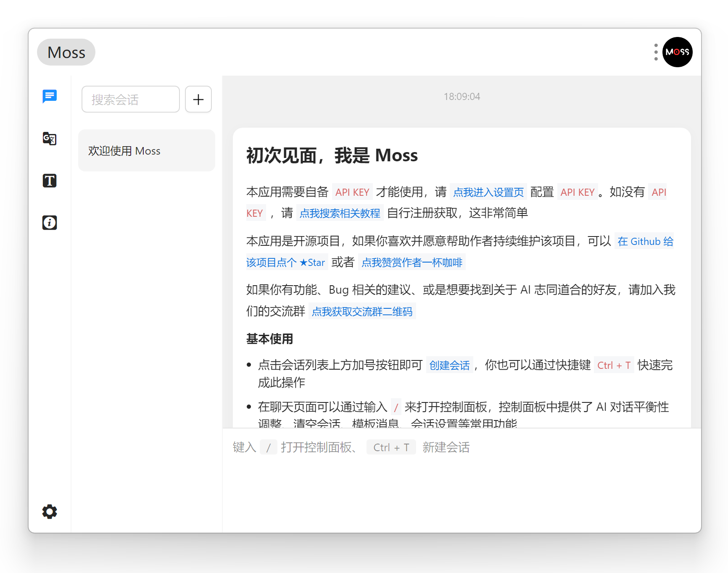Click the 创建会话 highlighted link

[449, 365]
